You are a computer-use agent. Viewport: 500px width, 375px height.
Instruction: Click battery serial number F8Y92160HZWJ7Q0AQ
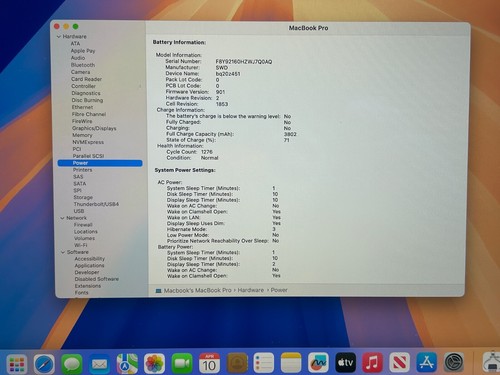[x=244, y=62]
